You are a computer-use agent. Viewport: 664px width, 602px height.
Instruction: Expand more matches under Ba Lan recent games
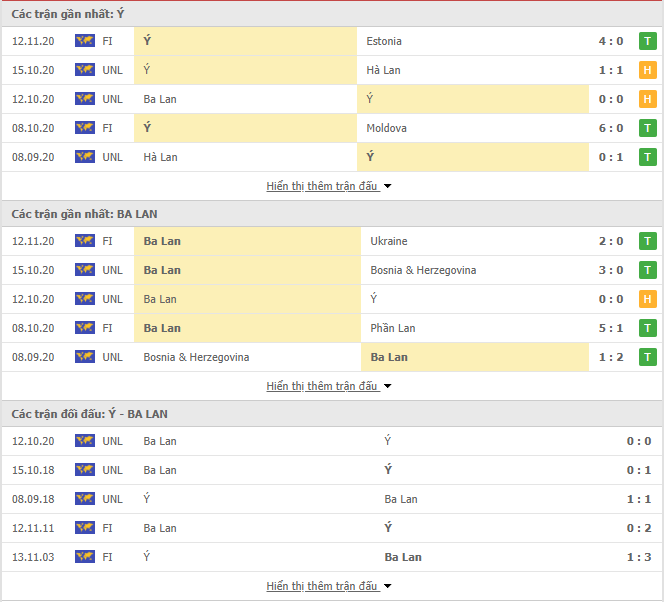click(329, 386)
